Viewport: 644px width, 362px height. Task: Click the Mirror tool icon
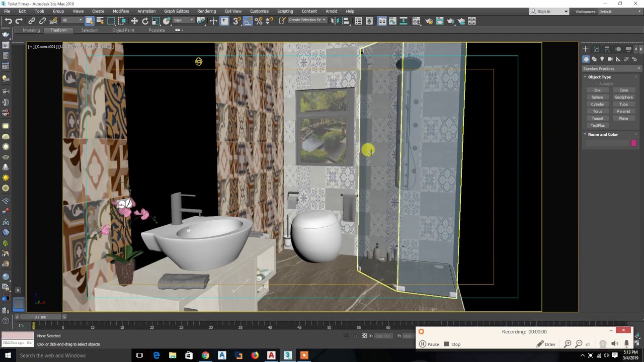coord(335,21)
